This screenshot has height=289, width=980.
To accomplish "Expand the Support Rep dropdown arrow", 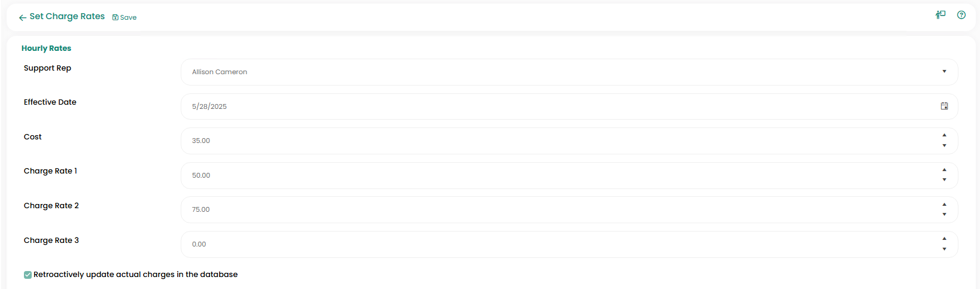I will (944, 72).
